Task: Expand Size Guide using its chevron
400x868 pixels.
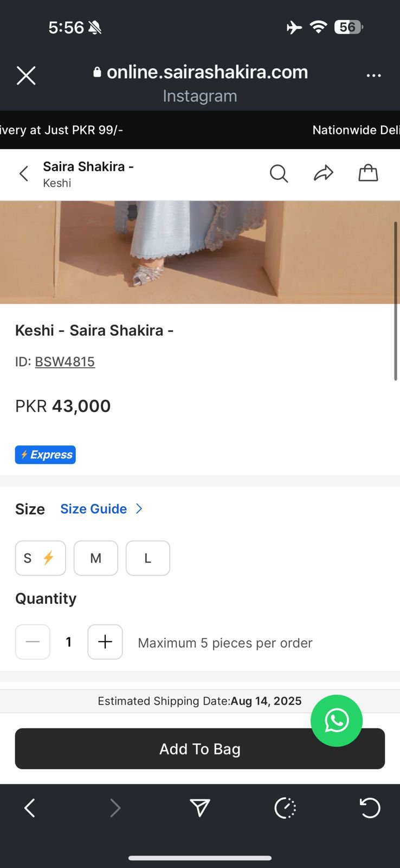Action: [x=139, y=509]
